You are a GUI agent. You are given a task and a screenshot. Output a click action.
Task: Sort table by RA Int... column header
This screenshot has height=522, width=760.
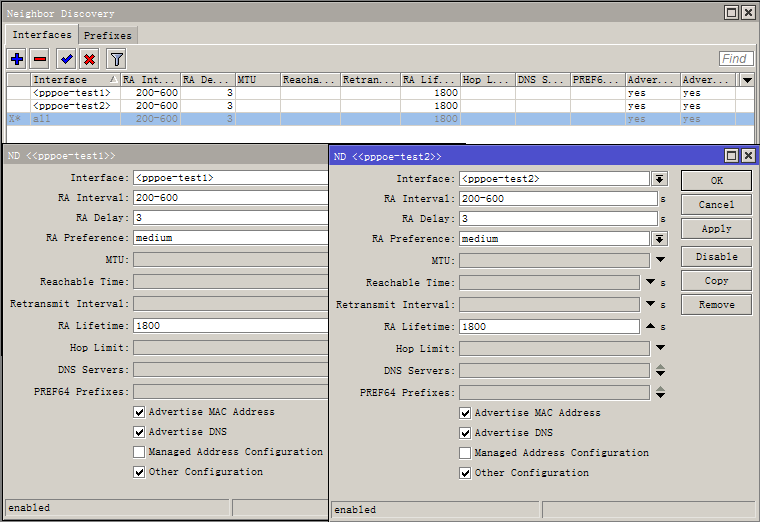click(x=150, y=79)
